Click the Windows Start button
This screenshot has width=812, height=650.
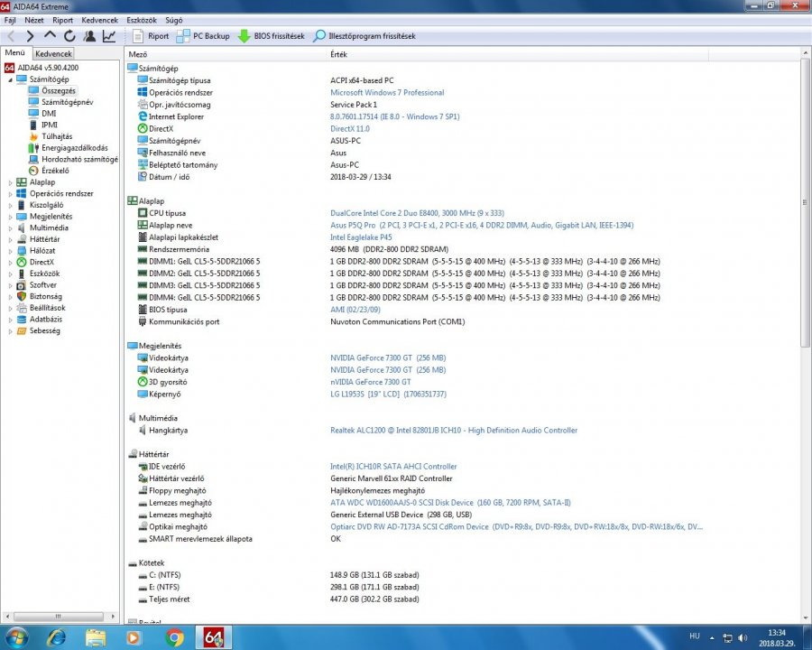click(16, 637)
